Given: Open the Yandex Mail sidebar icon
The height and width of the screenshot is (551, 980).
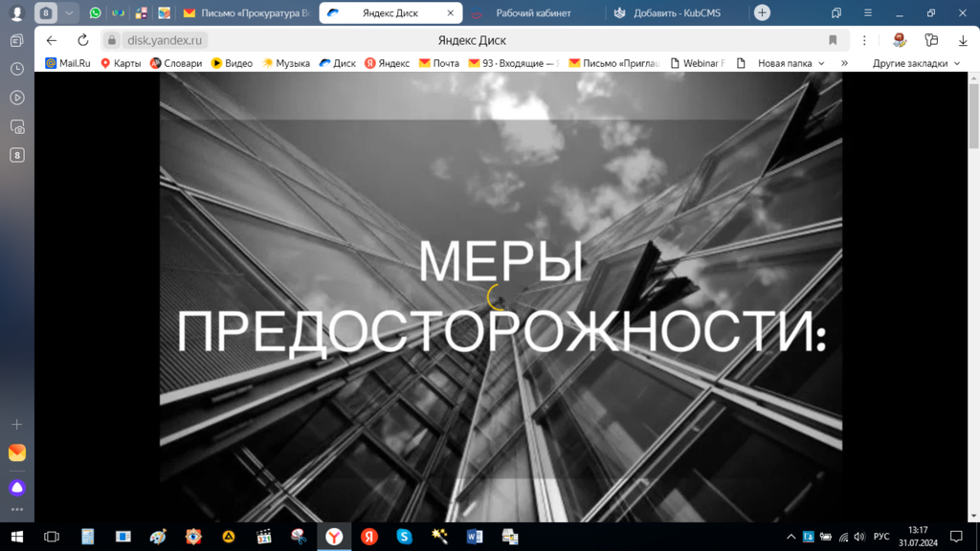Looking at the screenshot, I should click(x=17, y=452).
